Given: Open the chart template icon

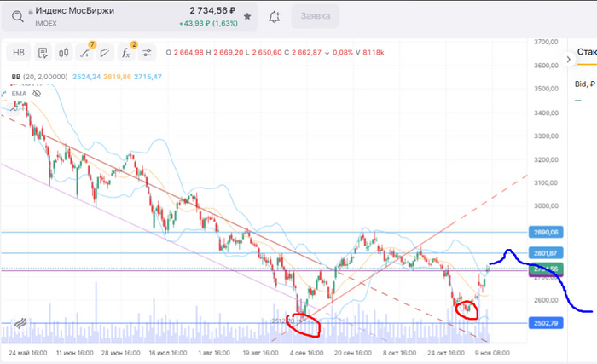Looking at the screenshot, I should pos(43,53).
